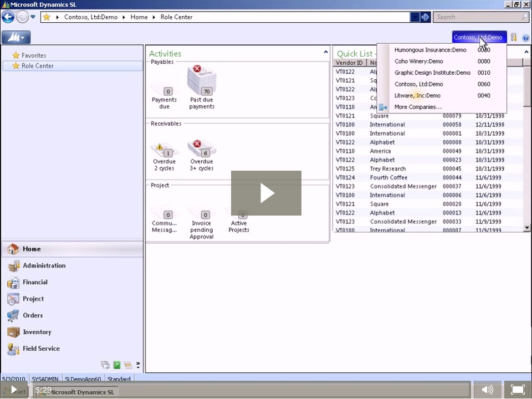Image resolution: width=532 pixels, height=399 pixels.
Task: Open More Companies… from the company menu
Action: click(x=442, y=107)
